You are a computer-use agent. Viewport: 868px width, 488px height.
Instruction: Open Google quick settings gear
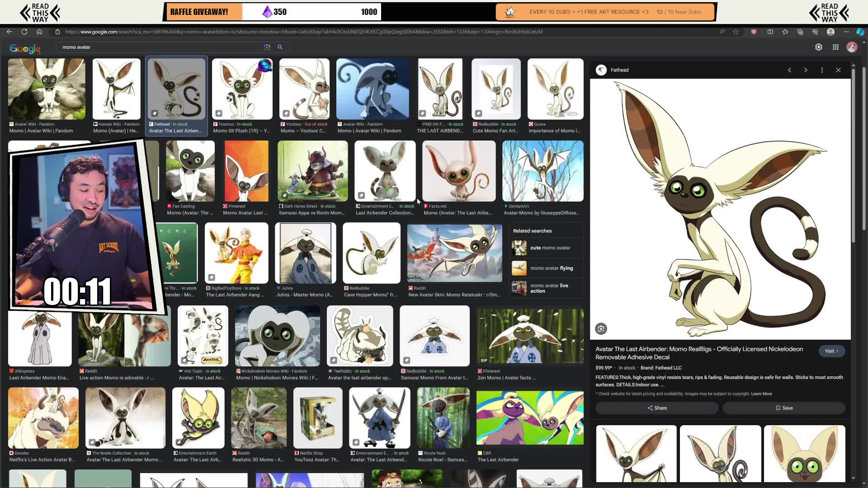[819, 47]
